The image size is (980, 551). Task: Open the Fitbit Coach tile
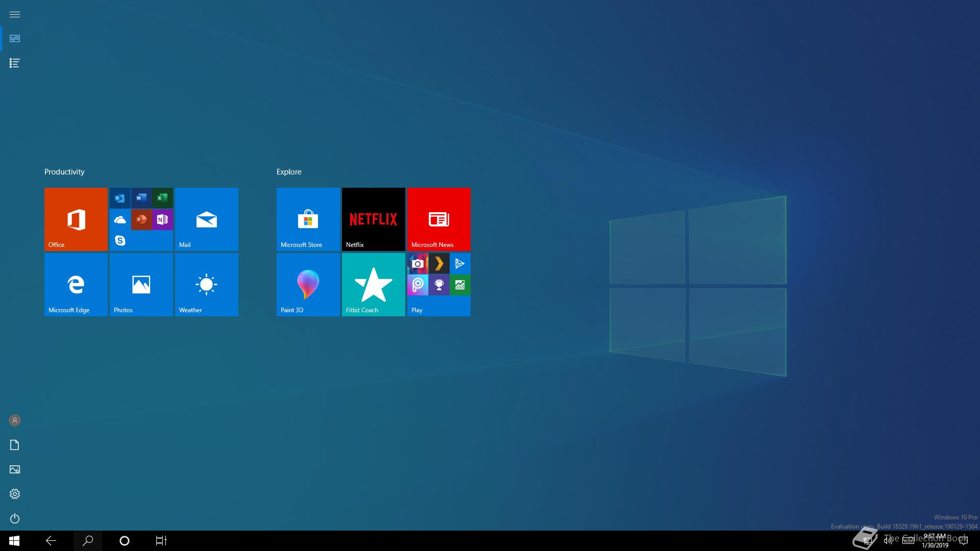pyautogui.click(x=374, y=285)
